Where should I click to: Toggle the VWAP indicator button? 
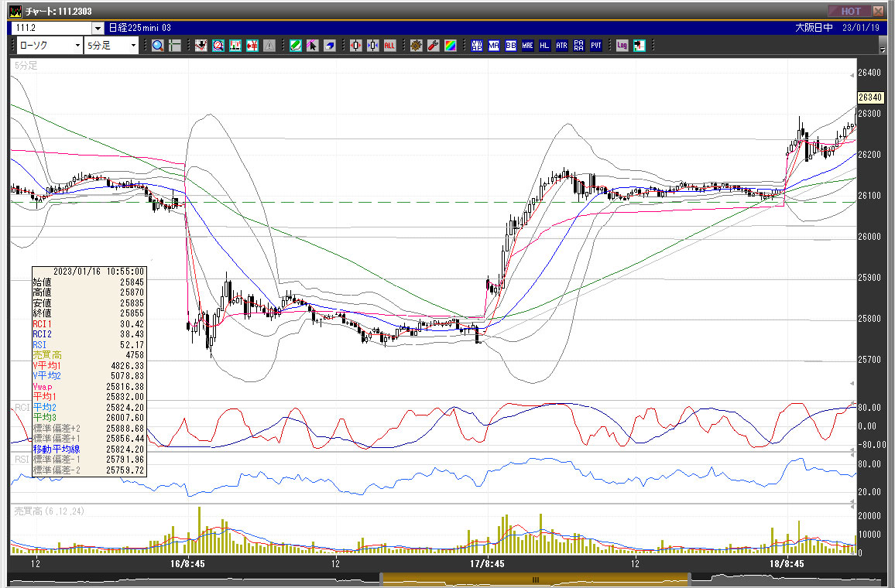(x=477, y=46)
